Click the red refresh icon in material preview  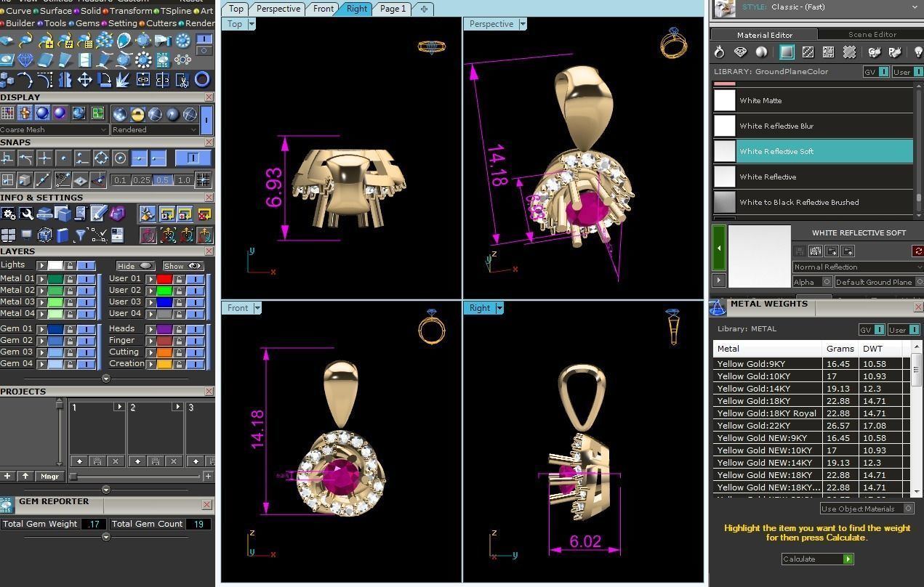(x=918, y=251)
